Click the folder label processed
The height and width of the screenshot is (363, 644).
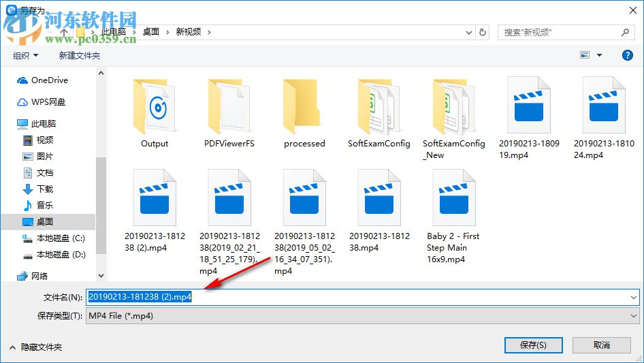tap(304, 144)
